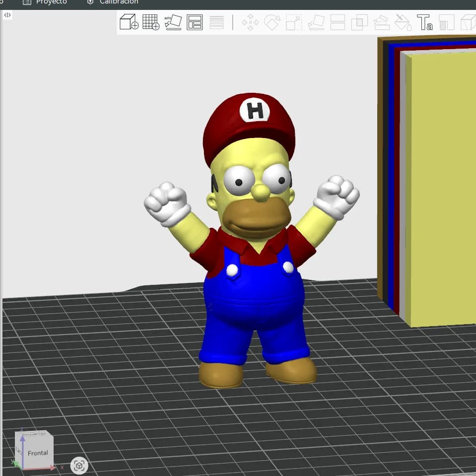476x476 pixels.
Task: Run Auto orient from the toolbar
Action: tap(173, 22)
